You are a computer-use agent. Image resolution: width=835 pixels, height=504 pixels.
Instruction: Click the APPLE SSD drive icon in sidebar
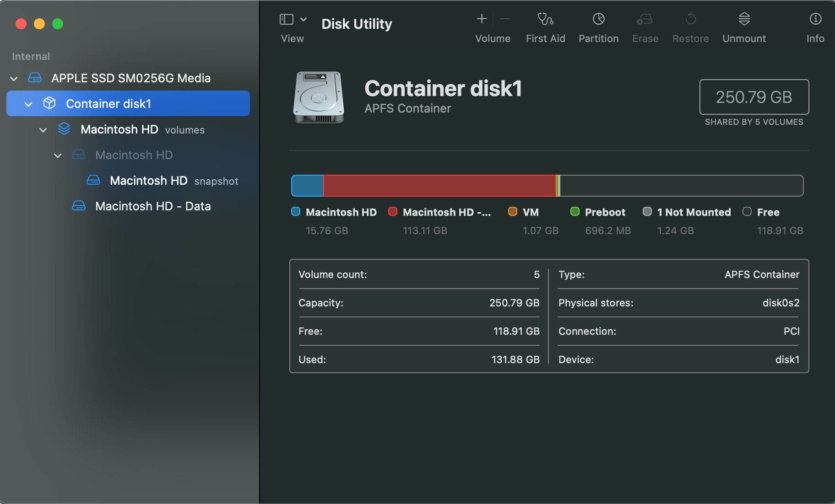point(35,78)
